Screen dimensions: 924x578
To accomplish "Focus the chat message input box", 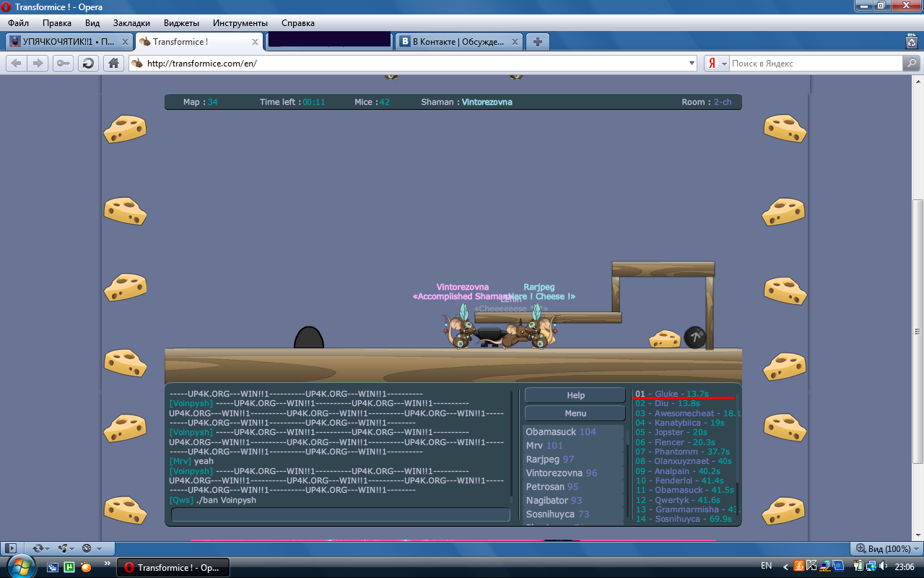I will click(341, 514).
